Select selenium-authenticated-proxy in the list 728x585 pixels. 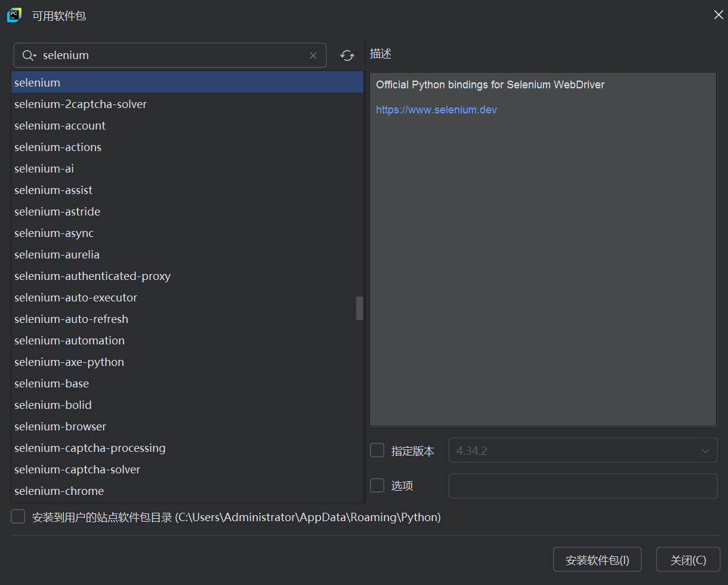point(187,276)
